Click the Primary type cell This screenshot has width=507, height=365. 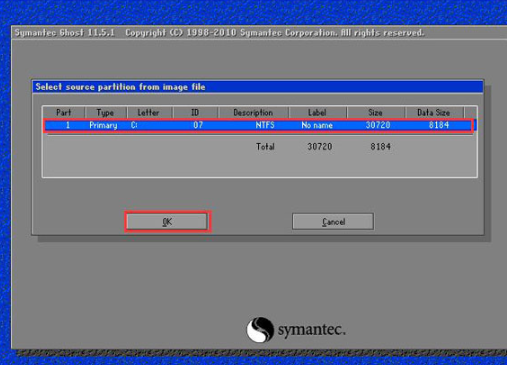(x=103, y=125)
